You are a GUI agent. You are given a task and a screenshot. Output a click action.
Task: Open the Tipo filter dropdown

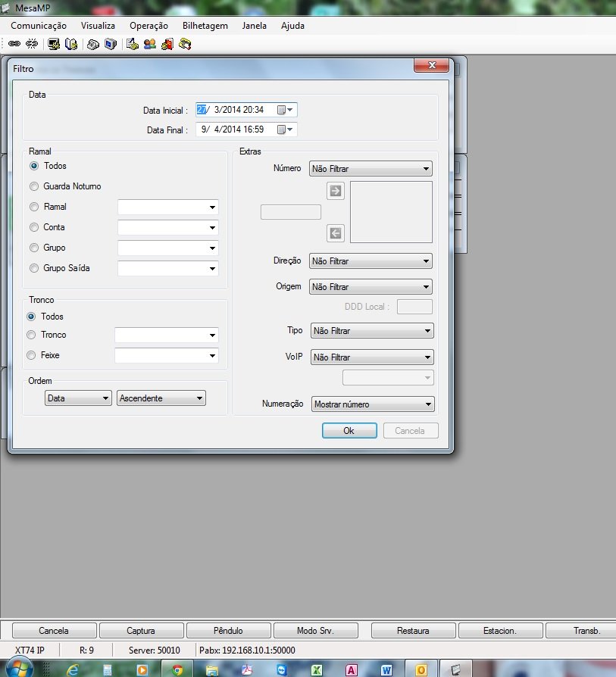tap(372, 331)
